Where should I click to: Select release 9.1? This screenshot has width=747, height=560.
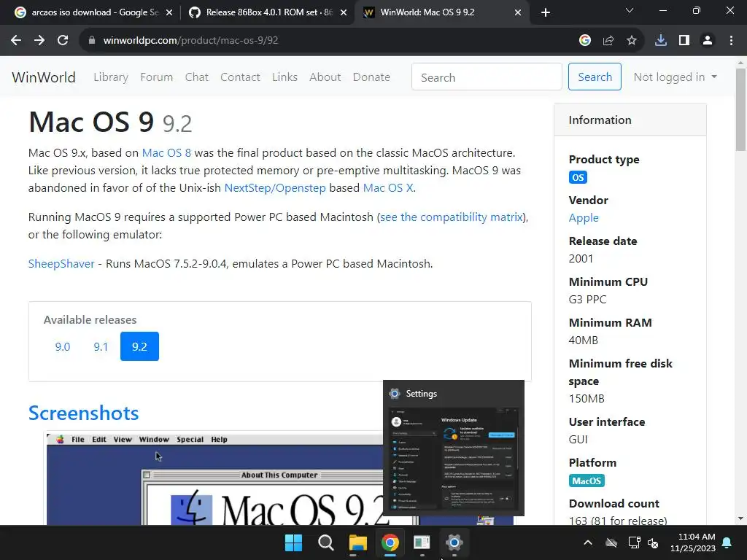101,346
